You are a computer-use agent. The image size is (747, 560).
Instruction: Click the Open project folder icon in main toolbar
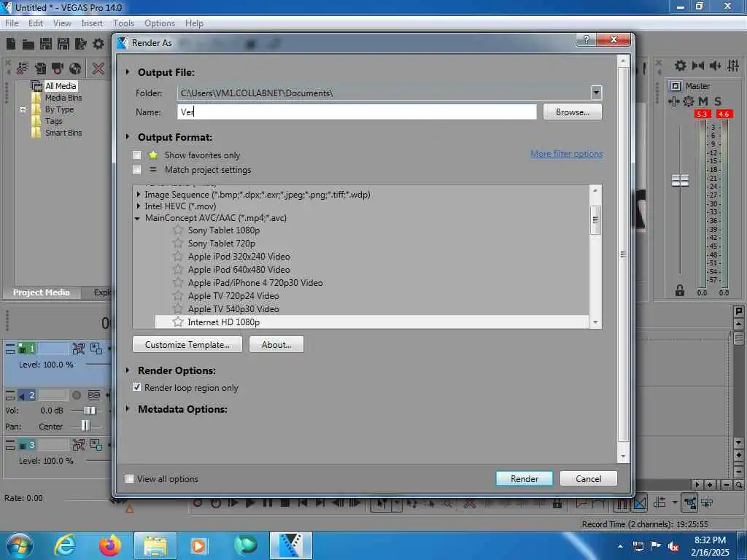[28, 44]
